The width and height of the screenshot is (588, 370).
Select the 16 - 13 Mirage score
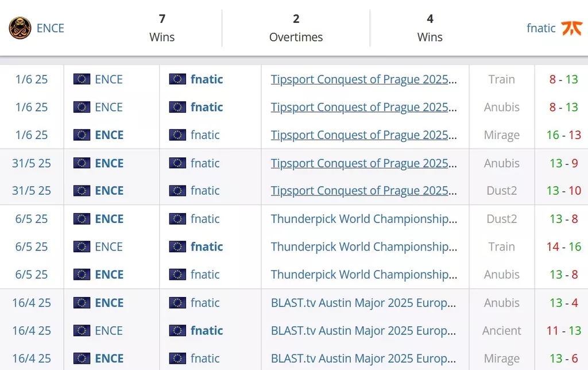pos(564,134)
